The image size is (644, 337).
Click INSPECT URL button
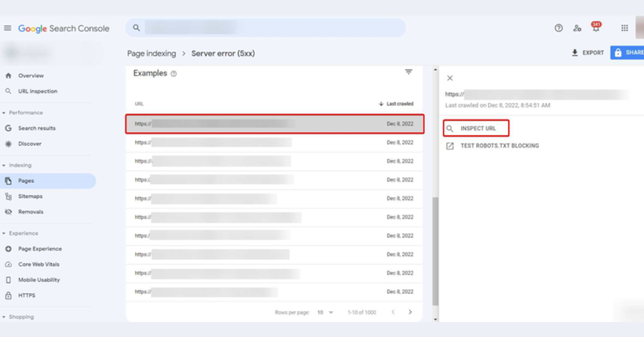(x=476, y=128)
